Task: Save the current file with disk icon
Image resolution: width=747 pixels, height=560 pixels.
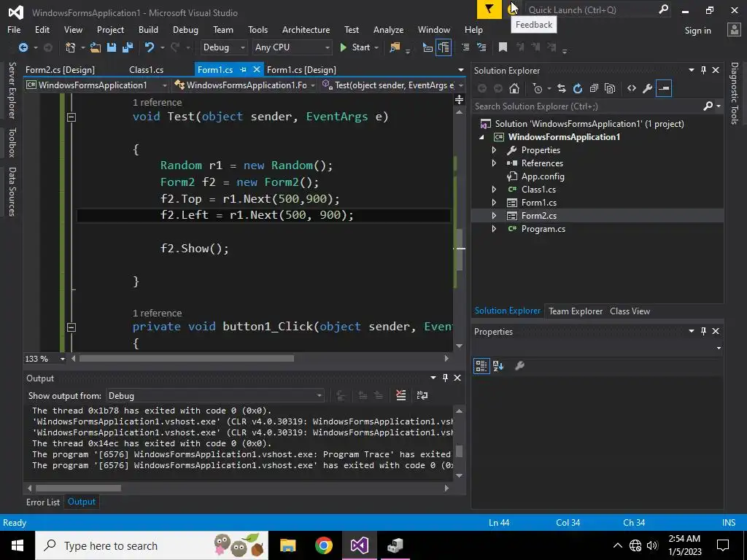Action: click(112, 47)
